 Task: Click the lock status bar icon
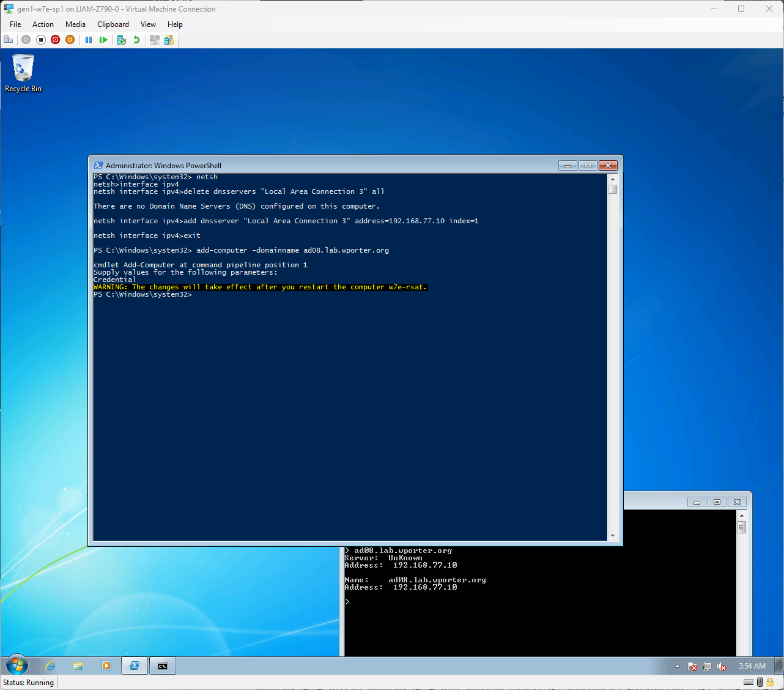pyautogui.click(x=770, y=682)
